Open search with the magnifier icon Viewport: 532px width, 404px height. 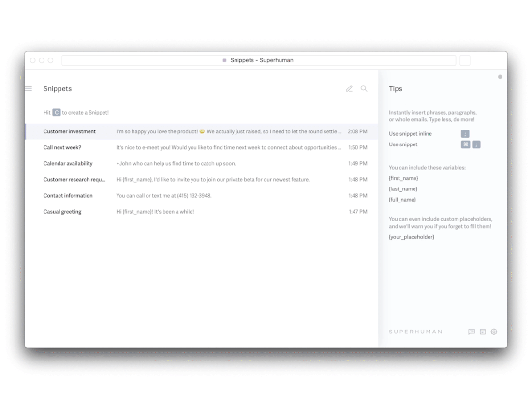[x=364, y=88]
